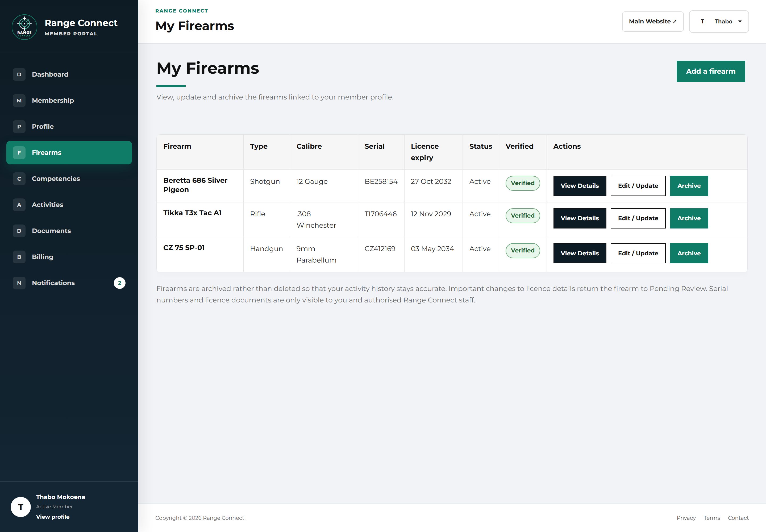Image resolution: width=766 pixels, height=532 pixels.
Task: Archive the CZ 75 SP-01 handgun
Action: (689, 253)
